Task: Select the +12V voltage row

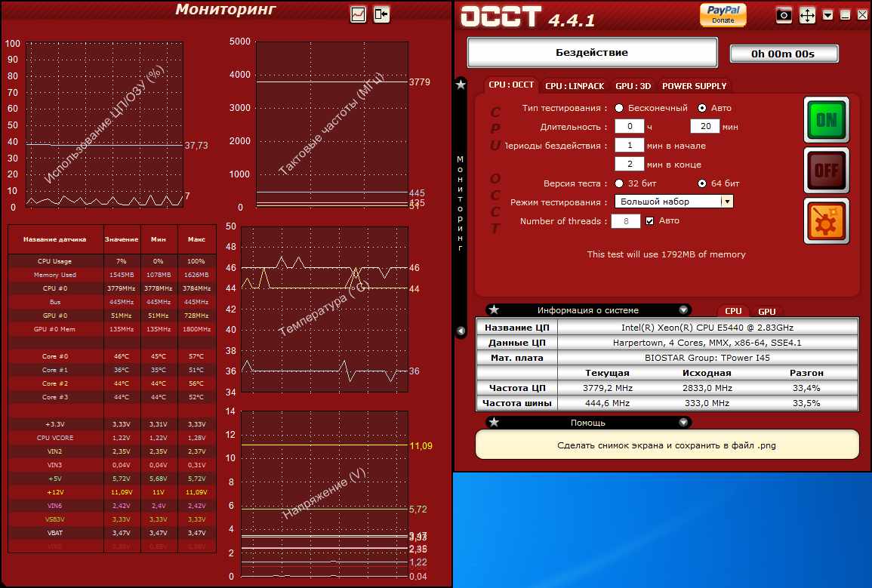Action: 112,492
